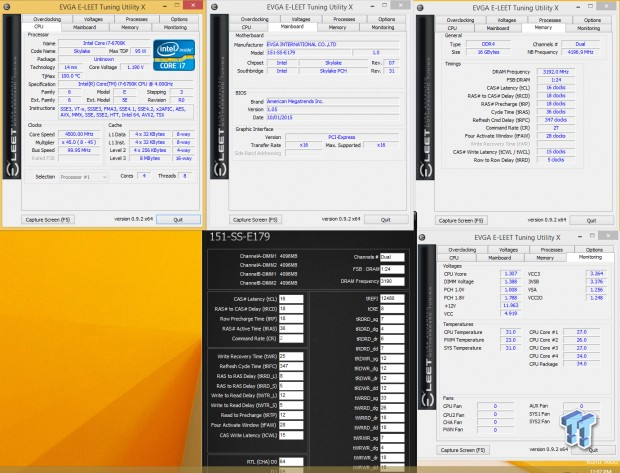The image size is (620, 473).
Task: Open Options tab in Monitoring window
Action: (x=594, y=250)
